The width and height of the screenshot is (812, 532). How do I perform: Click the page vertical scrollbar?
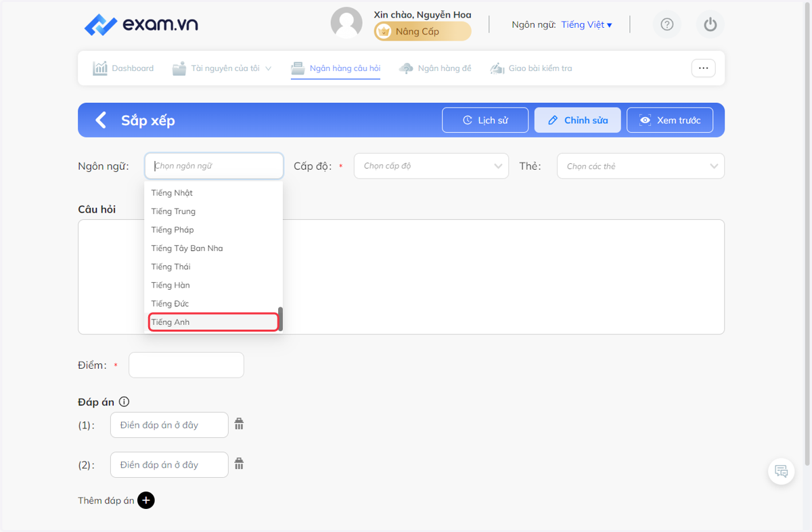tap(807, 234)
